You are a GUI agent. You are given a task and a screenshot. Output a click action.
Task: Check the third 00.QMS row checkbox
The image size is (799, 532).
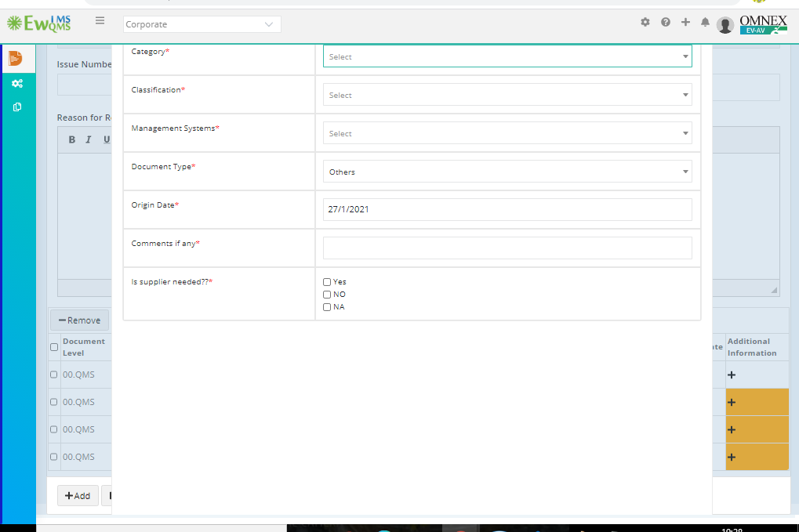pyautogui.click(x=54, y=429)
